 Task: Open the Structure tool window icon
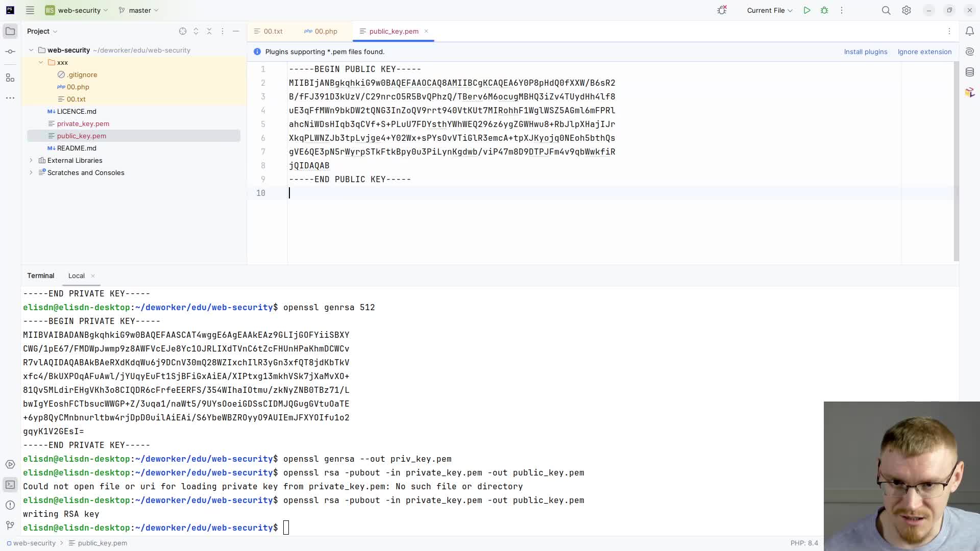10,78
